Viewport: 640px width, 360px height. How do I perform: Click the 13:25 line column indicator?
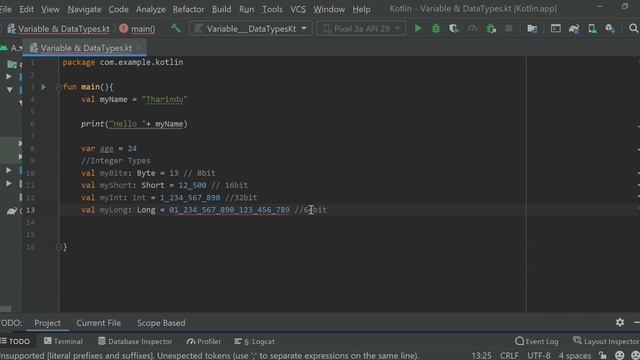(482, 356)
